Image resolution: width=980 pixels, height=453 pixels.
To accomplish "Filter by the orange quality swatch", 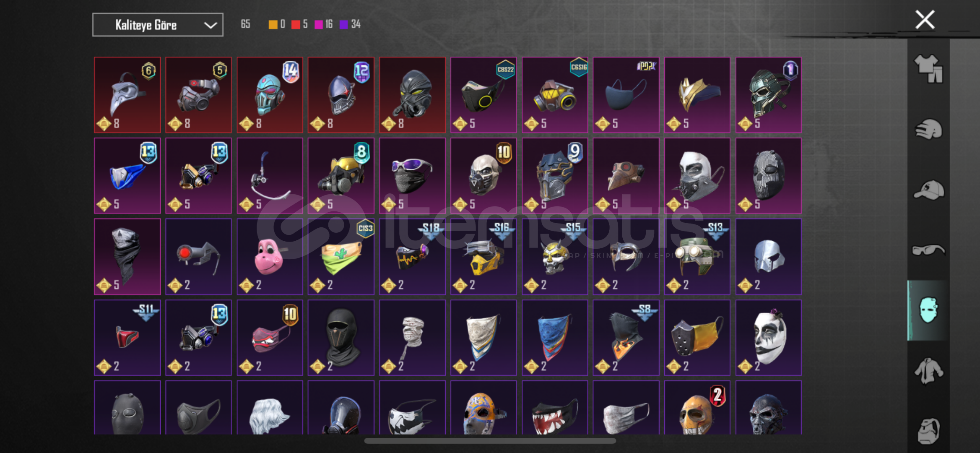I will point(273,25).
